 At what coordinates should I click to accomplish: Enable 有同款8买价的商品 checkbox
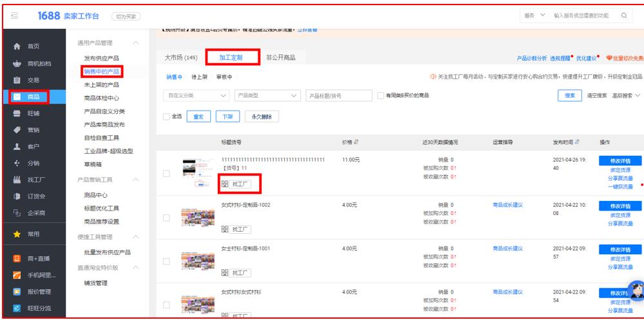[380, 96]
